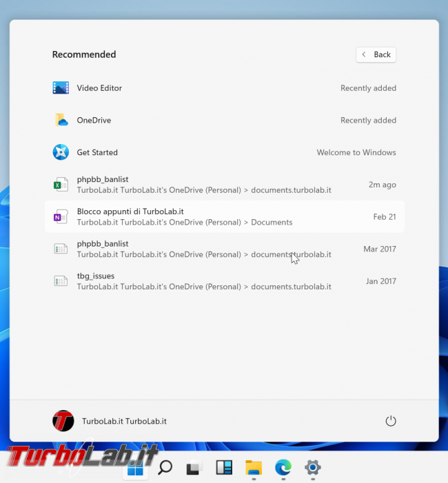Click 'Recently added' next to OneDrive

pos(368,120)
